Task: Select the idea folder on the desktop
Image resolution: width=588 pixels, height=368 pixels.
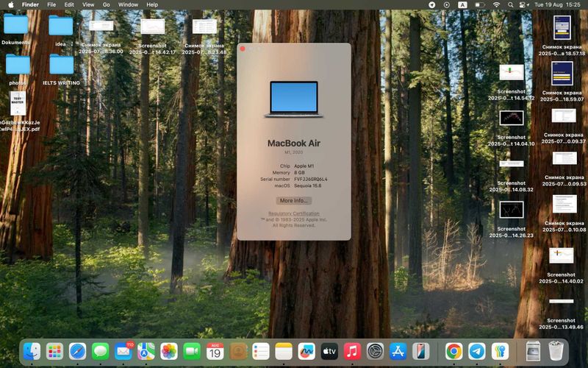Action: [60, 30]
